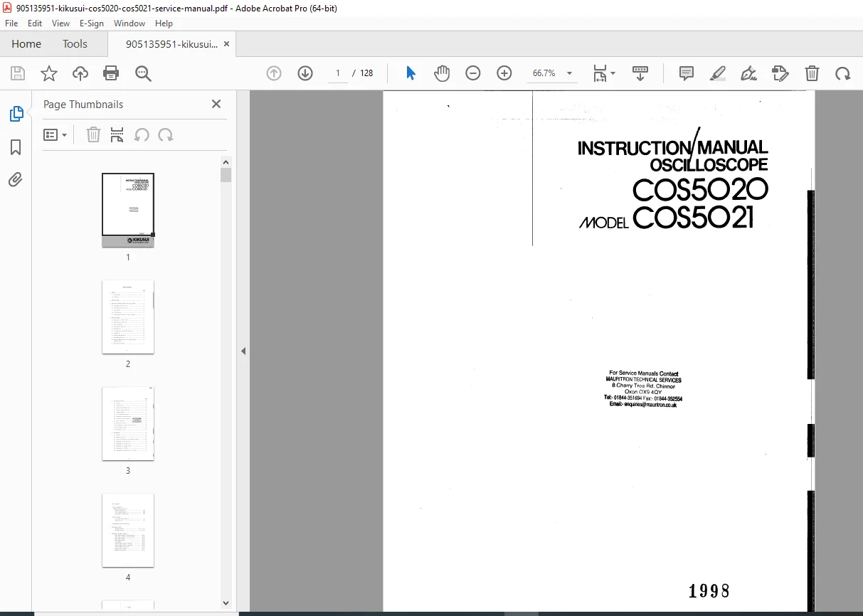Upload file to cloud storage

(80, 73)
